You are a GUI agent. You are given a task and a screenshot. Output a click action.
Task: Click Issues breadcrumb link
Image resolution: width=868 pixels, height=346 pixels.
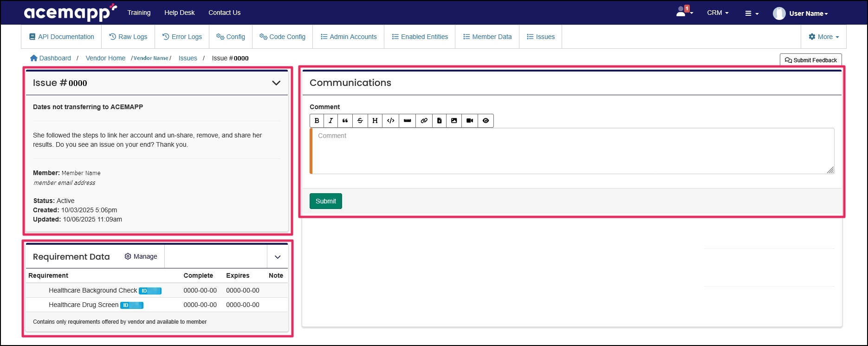pos(188,58)
